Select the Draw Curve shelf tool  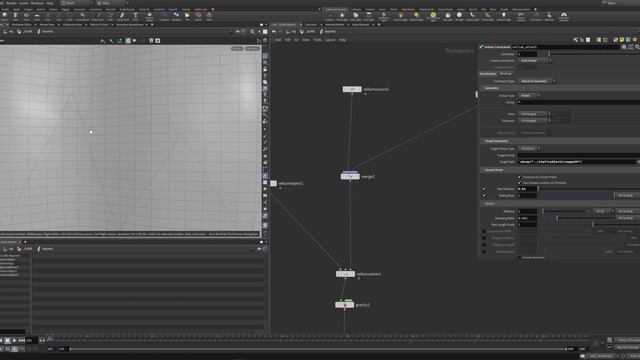tap(98, 16)
